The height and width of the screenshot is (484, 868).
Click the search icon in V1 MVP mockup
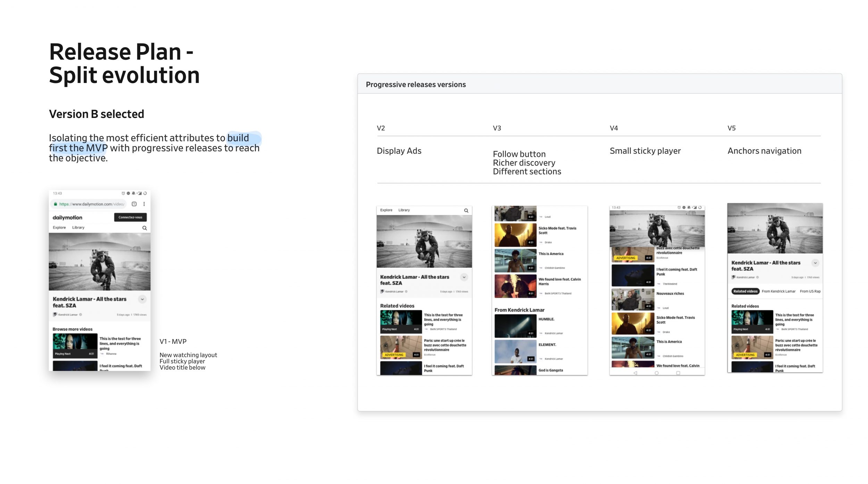click(144, 228)
